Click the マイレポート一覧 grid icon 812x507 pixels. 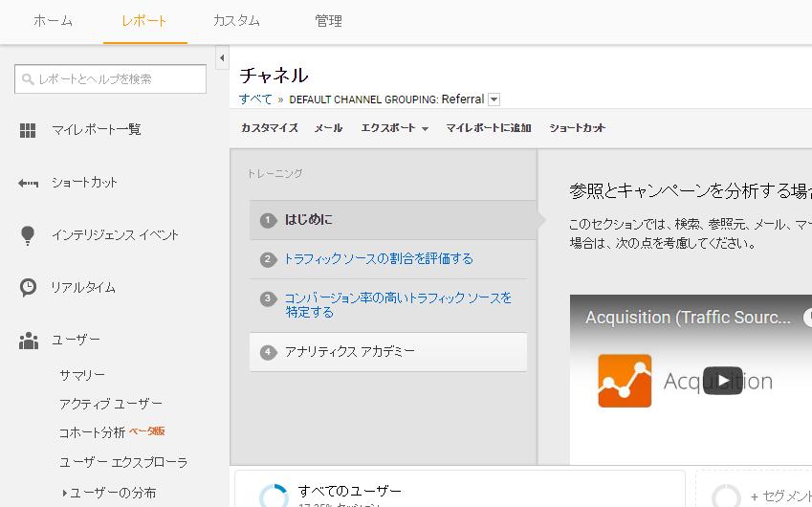(28, 130)
